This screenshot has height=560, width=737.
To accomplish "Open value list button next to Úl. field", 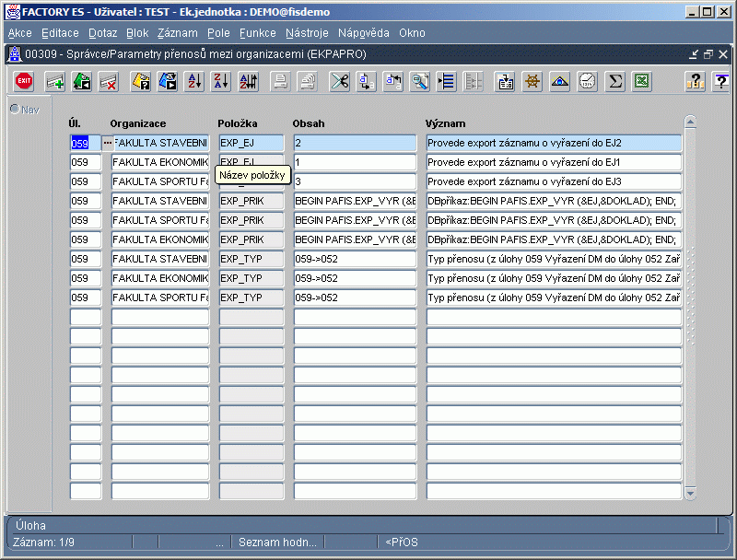I will [x=108, y=143].
